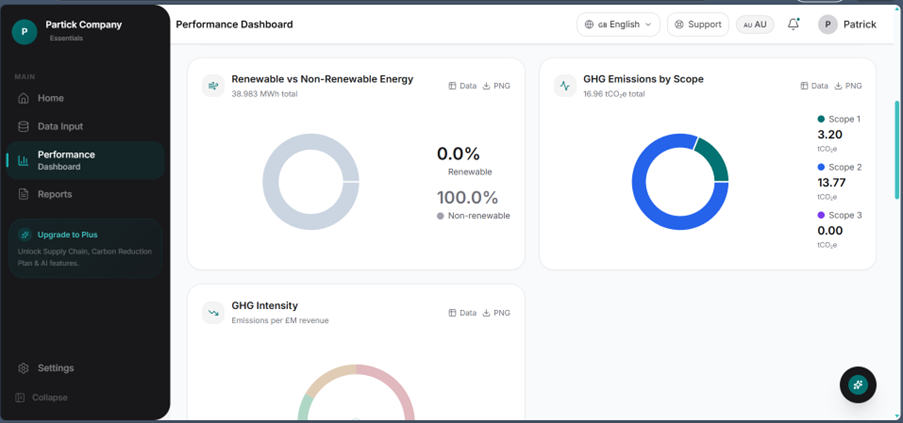
Task: Click the Essentials plan label
Action: click(66, 39)
